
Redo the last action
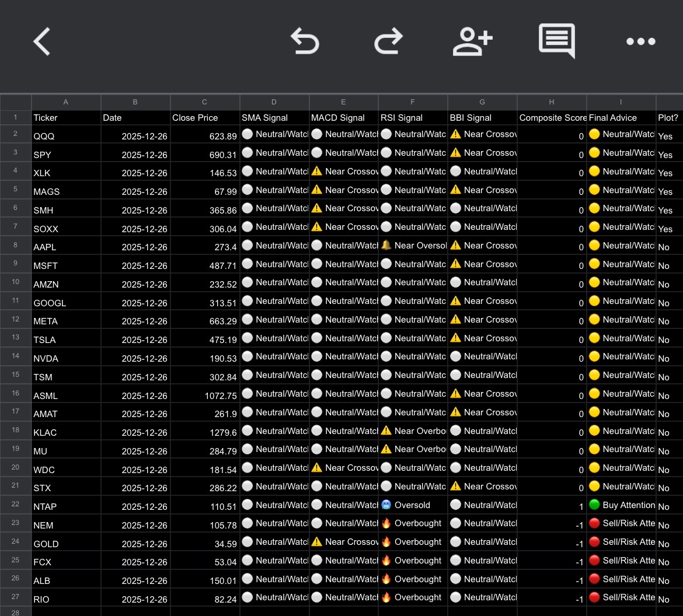click(x=389, y=41)
